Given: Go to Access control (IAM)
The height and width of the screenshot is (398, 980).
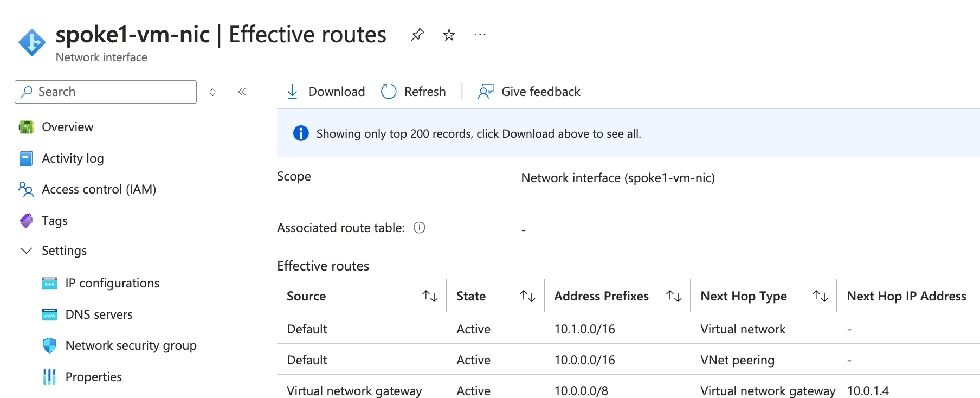Looking at the screenshot, I should [99, 189].
